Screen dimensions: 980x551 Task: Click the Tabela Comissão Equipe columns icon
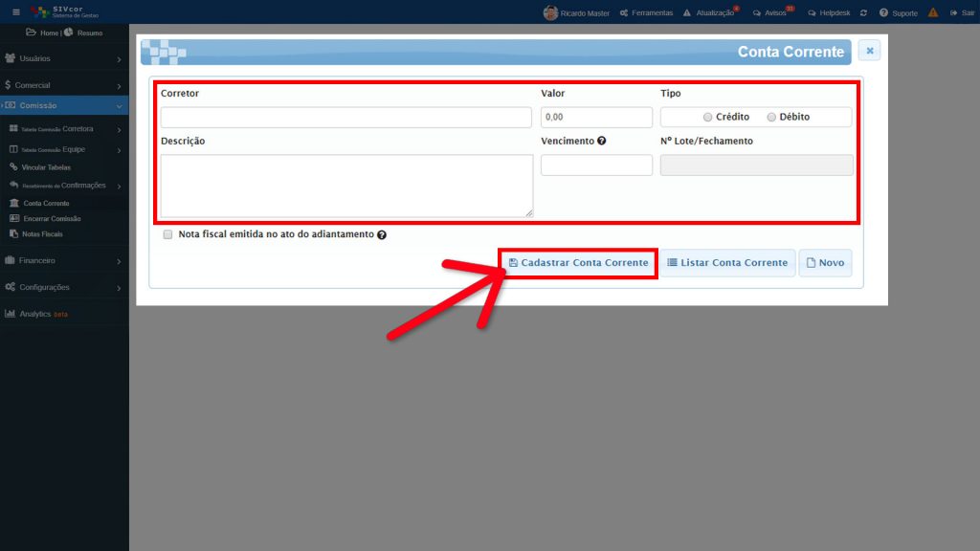click(x=13, y=149)
